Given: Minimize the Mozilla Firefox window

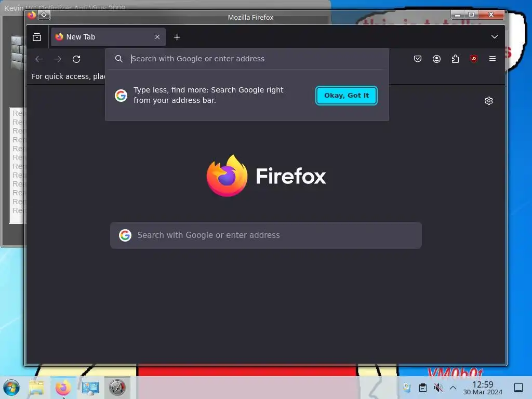Looking at the screenshot, I should click(458, 15).
